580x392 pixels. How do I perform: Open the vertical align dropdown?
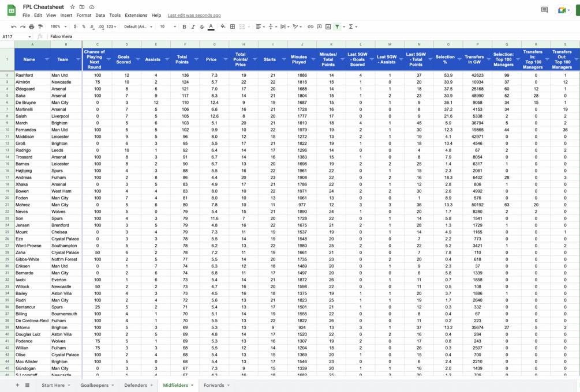272,27
